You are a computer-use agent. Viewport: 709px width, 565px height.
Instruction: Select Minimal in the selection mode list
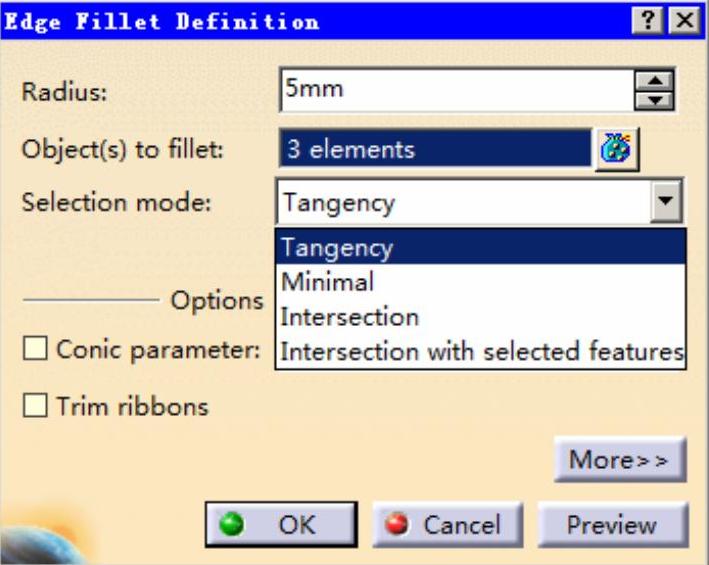pos(481,282)
